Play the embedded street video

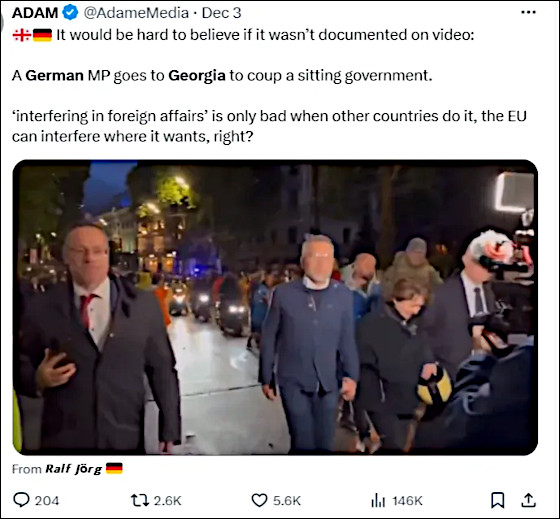tap(275, 307)
